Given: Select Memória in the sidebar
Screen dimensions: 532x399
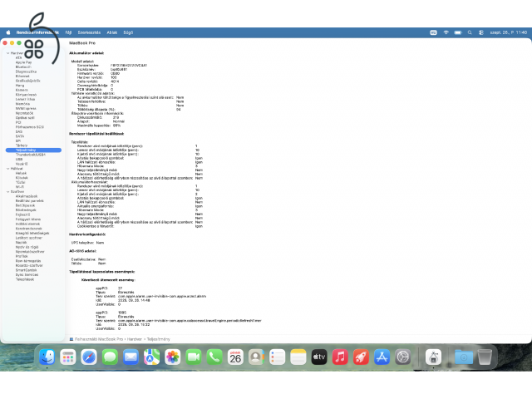Looking at the screenshot, I should (x=22, y=104).
